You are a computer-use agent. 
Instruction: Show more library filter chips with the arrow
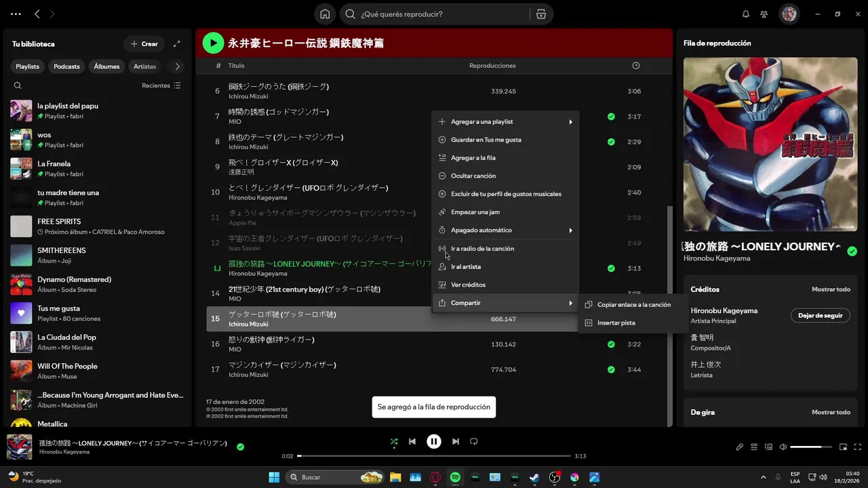[x=178, y=66]
